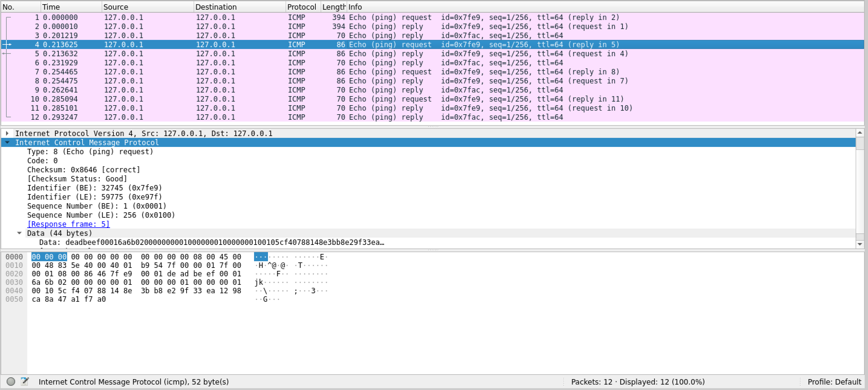
Task: Expand Internet Protocol Version 4 tree
Action: 7,133
